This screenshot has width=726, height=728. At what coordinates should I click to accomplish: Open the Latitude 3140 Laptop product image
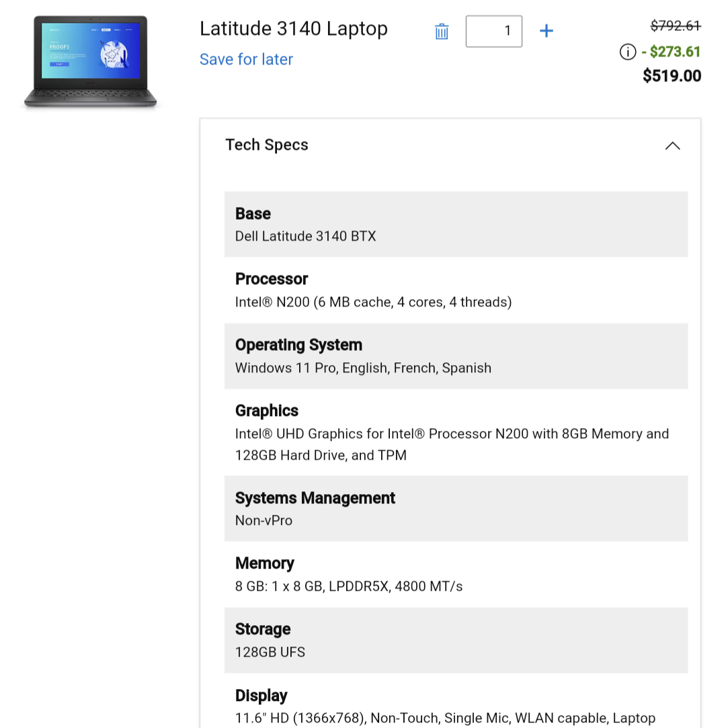(91, 62)
